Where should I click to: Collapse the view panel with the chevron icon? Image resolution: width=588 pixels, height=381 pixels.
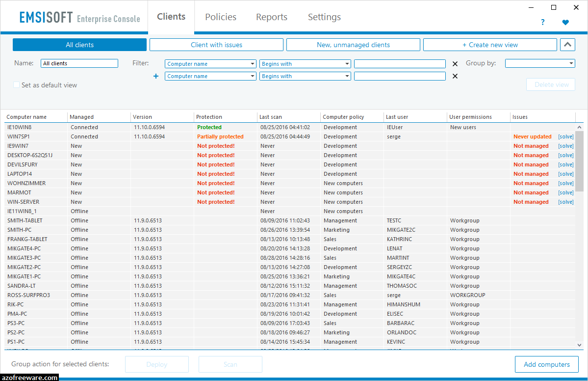(567, 44)
